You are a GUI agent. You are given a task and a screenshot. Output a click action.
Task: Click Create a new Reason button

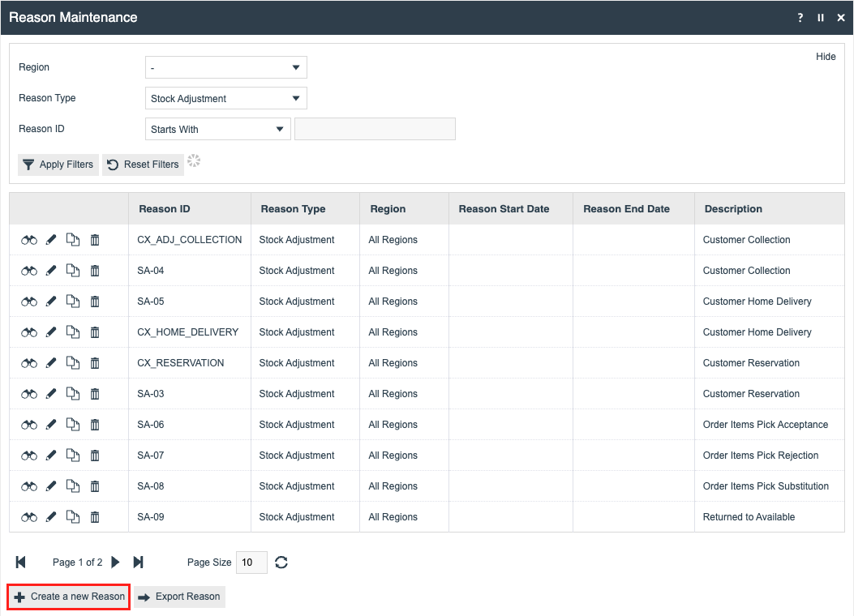[69, 597]
